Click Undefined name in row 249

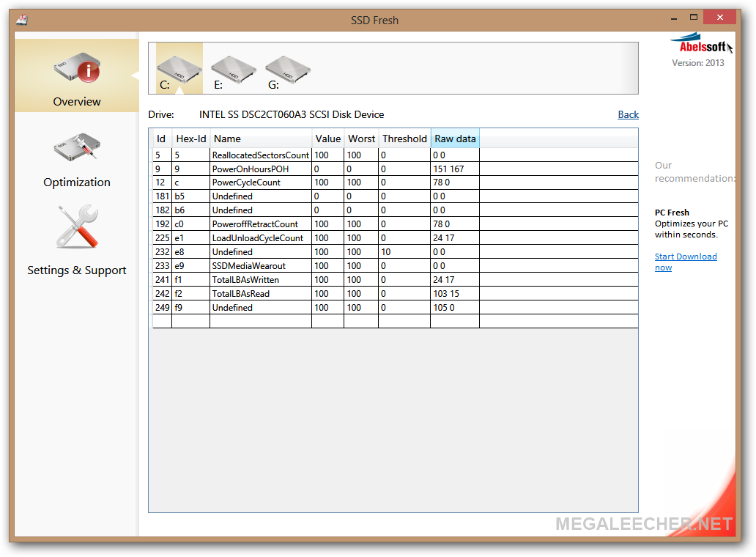pos(232,308)
